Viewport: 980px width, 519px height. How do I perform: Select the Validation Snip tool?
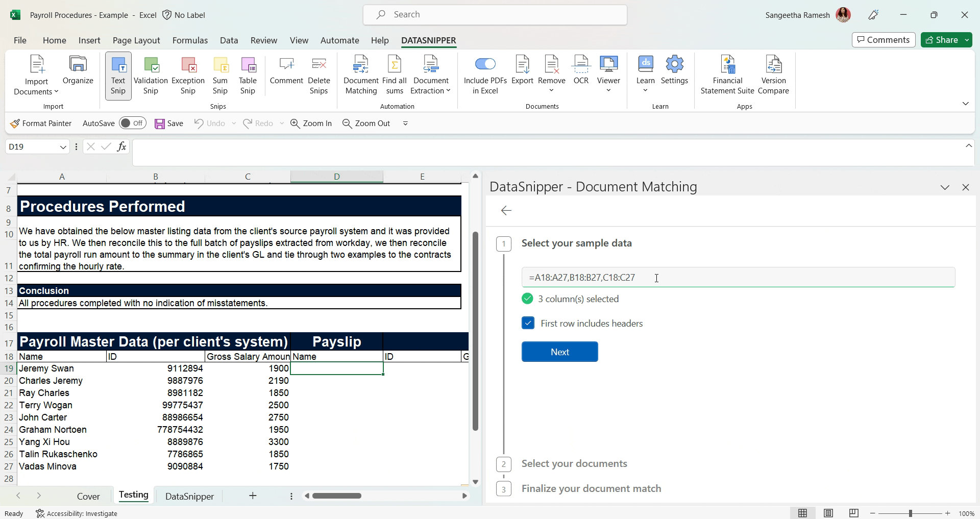click(151, 76)
